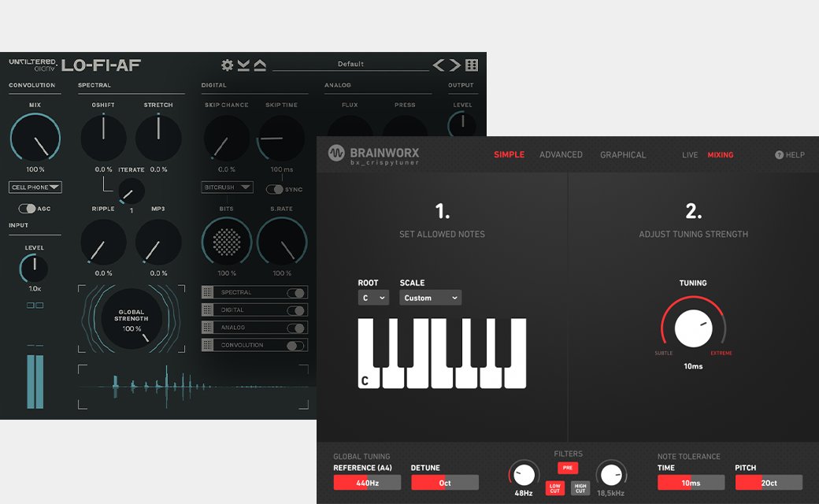Open the CELL PHONE convolution dropdown
819x504 pixels.
(x=35, y=187)
